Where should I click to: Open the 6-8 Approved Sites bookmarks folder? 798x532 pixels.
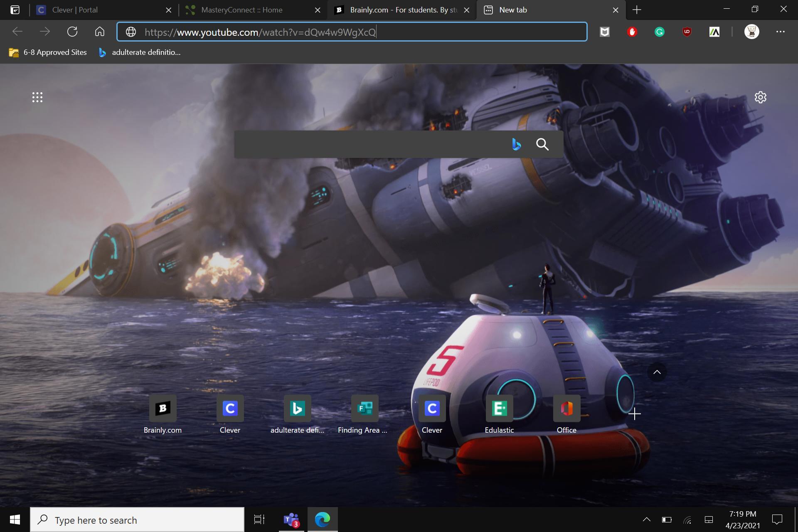click(x=48, y=52)
